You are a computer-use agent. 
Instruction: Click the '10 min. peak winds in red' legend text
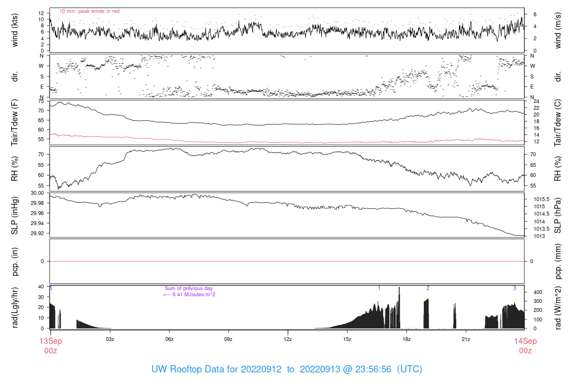[x=89, y=11]
